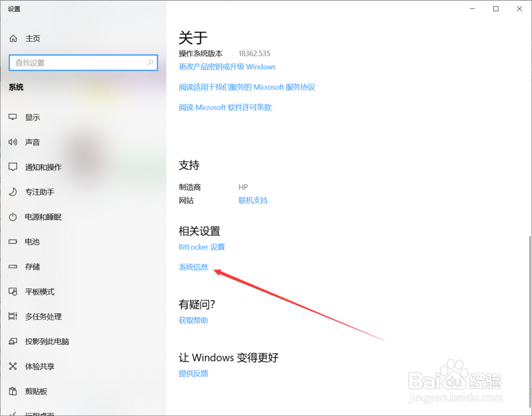This screenshot has width=532, height=416.
Task: Open 体验共享 settings
Action: [40, 367]
